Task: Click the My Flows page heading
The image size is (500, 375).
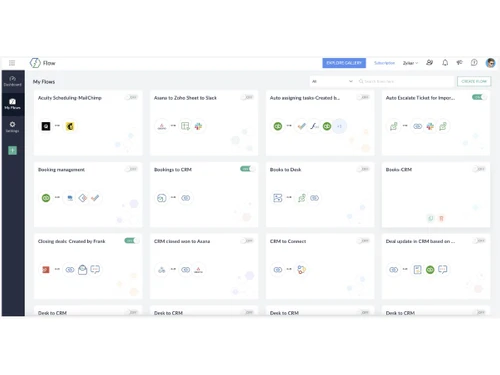Action: tap(44, 82)
